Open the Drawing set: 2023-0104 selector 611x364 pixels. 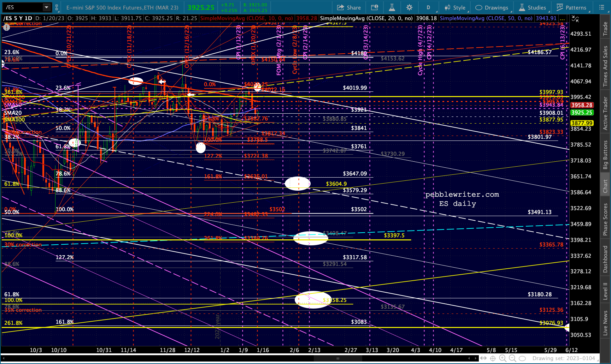564,358
